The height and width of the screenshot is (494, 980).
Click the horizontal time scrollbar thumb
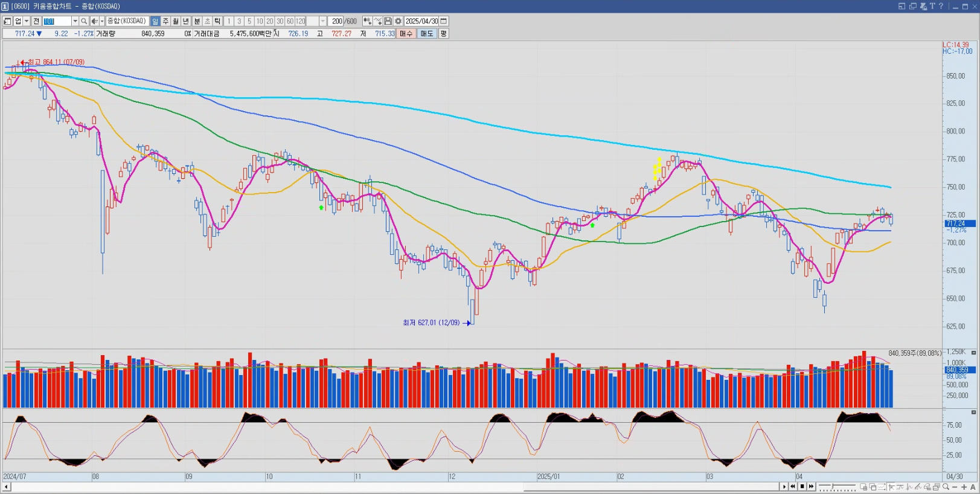(652, 487)
